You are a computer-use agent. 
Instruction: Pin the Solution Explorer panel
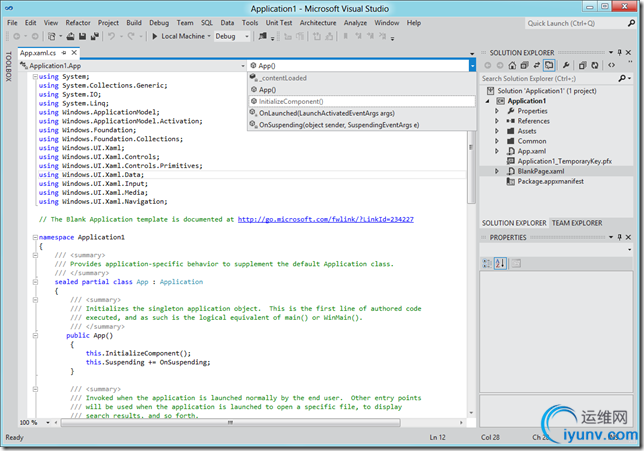coord(620,53)
